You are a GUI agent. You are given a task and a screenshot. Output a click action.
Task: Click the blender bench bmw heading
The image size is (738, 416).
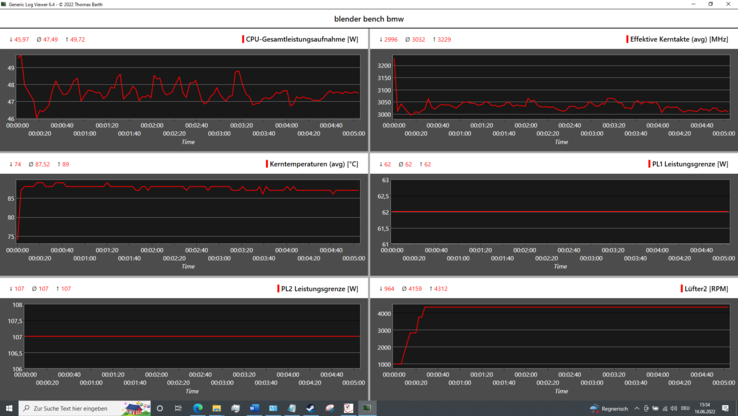(369, 19)
